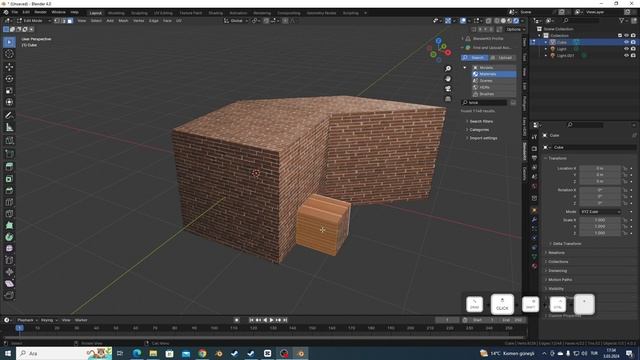
Task: Click the BlenderKit search text field
Action: point(484,102)
